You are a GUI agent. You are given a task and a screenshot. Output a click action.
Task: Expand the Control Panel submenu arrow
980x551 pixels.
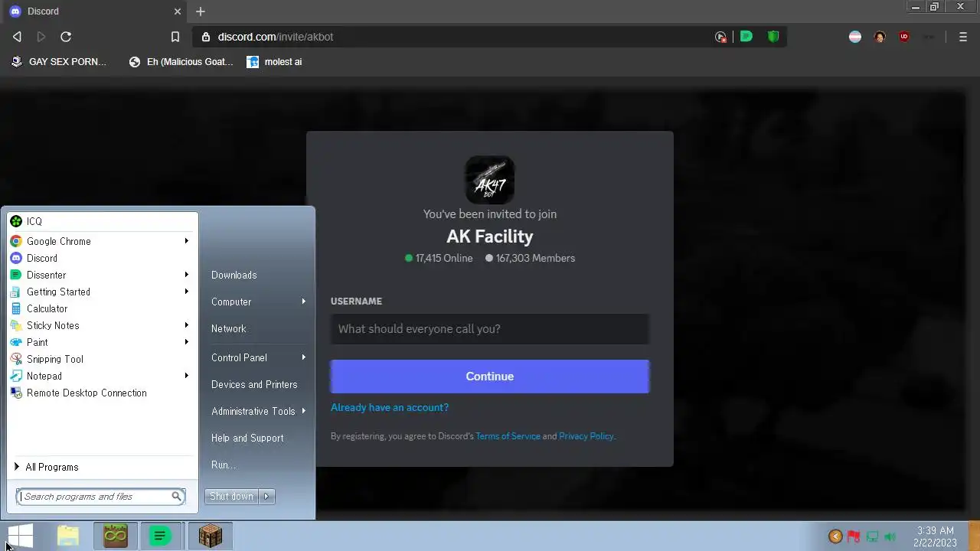[304, 357]
